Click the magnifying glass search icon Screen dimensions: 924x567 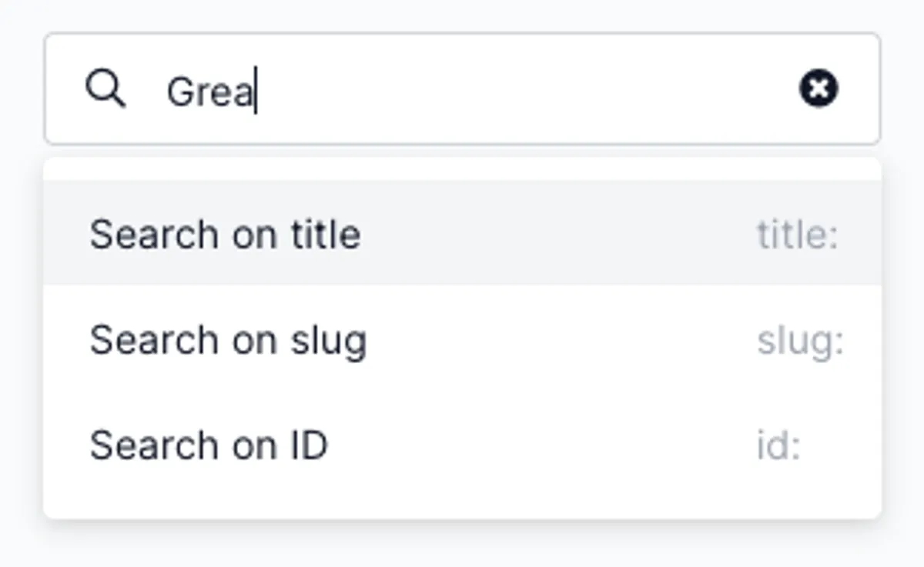coord(105,88)
